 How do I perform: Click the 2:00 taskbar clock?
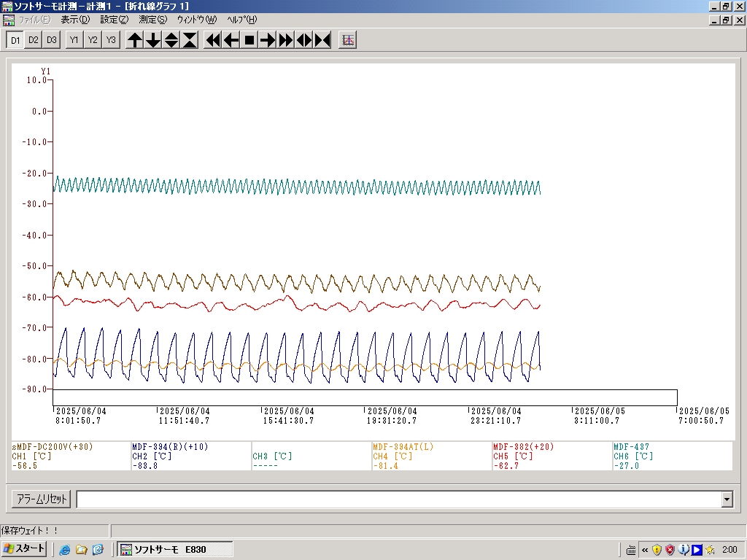point(729,550)
